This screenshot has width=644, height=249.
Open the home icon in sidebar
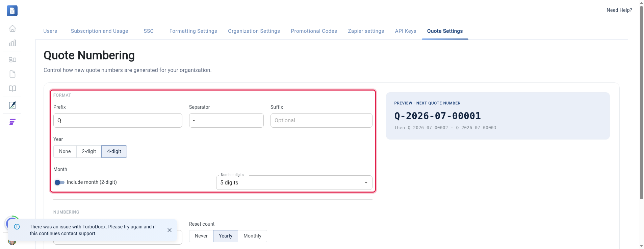pos(12,28)
